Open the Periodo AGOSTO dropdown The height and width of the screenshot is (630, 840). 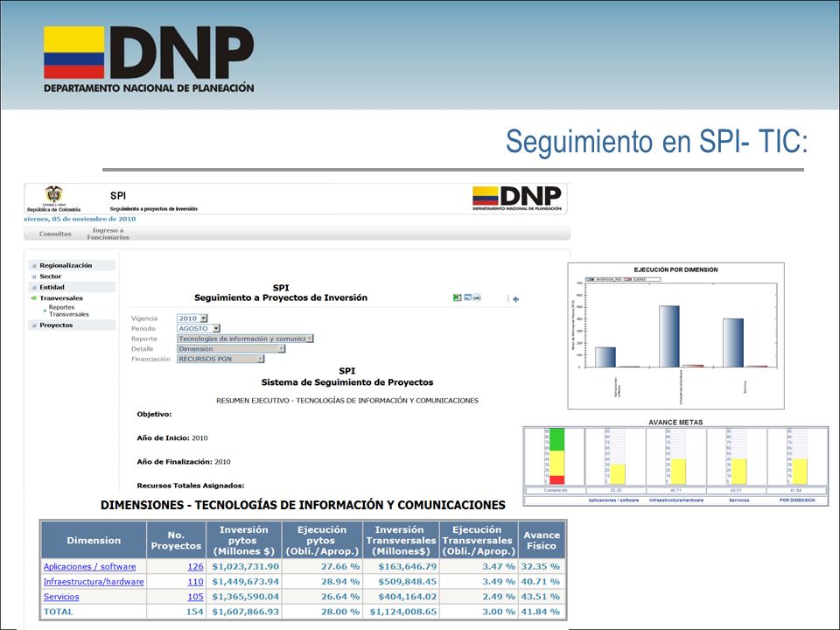pyautogui.click(x=199, y=328)
